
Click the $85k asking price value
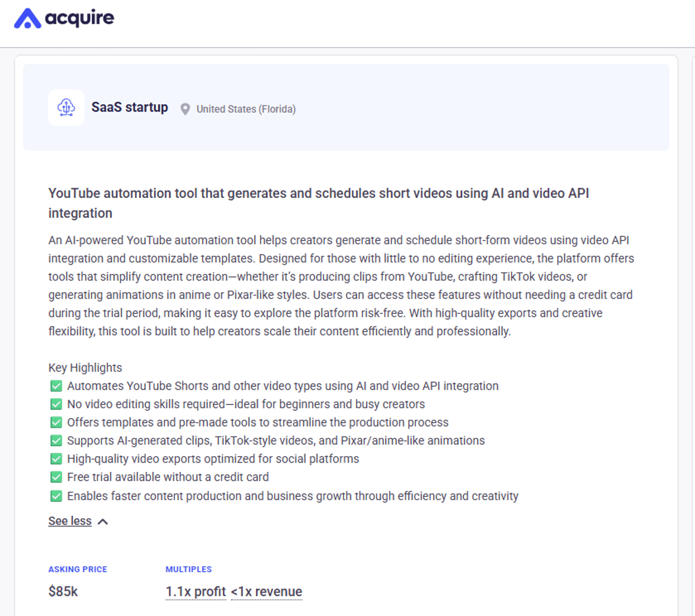63,591
